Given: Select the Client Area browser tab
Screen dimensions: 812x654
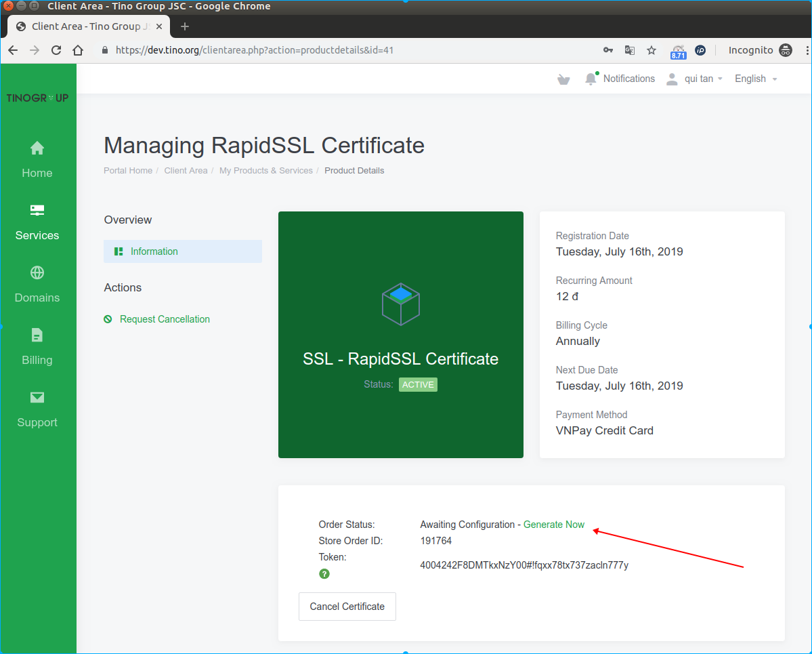Looking at the screenshot, I should (89, 26).
